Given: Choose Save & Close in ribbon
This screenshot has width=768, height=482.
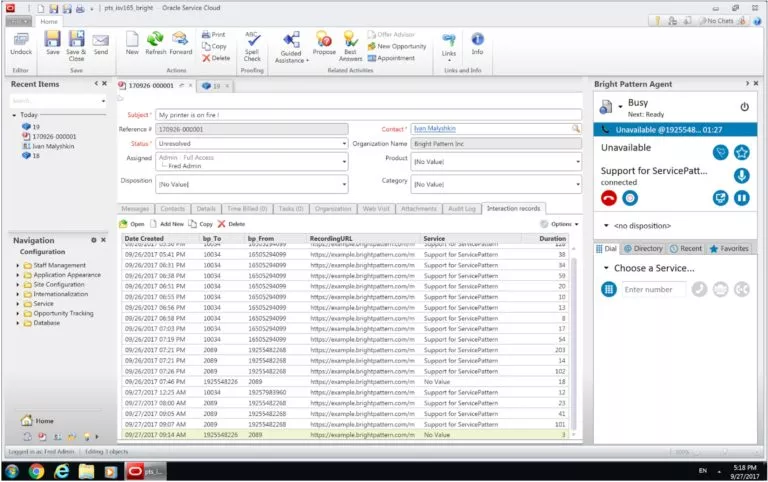Looking at the screenshot, I should point(76,46).
